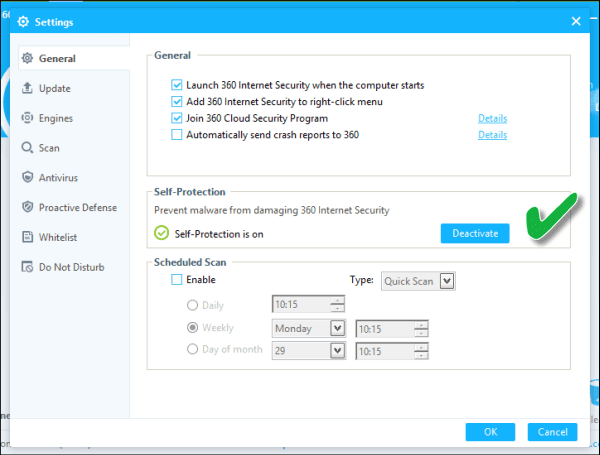Tick the Scheduled Scan Enable checkbox
Image resolution: width=600 pixels, height=455 pixels.
(x=176, y=280)
